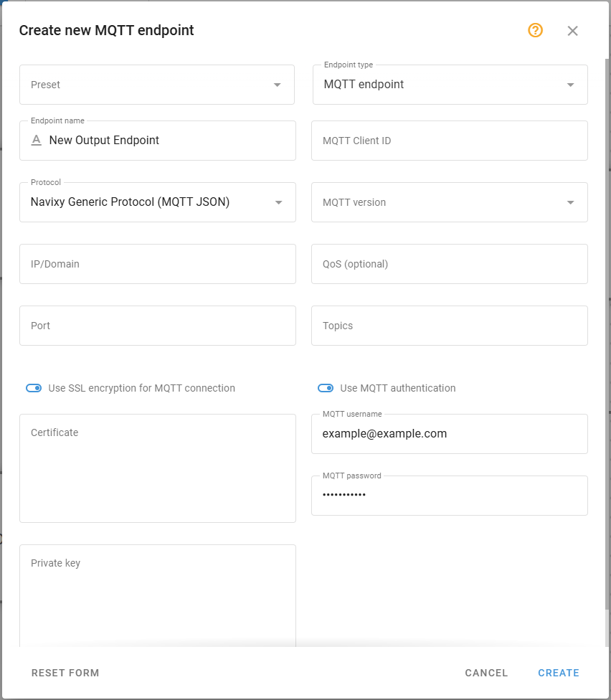Open the Protocol dropdown list
Image resolution: width=611 pixels, height=700 pixels.
pos(278,202)
